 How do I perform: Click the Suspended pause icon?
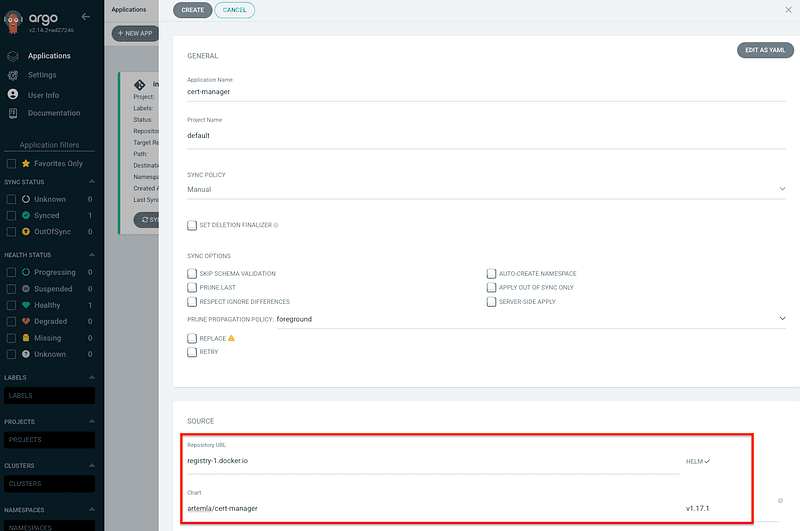pos(26,289)
